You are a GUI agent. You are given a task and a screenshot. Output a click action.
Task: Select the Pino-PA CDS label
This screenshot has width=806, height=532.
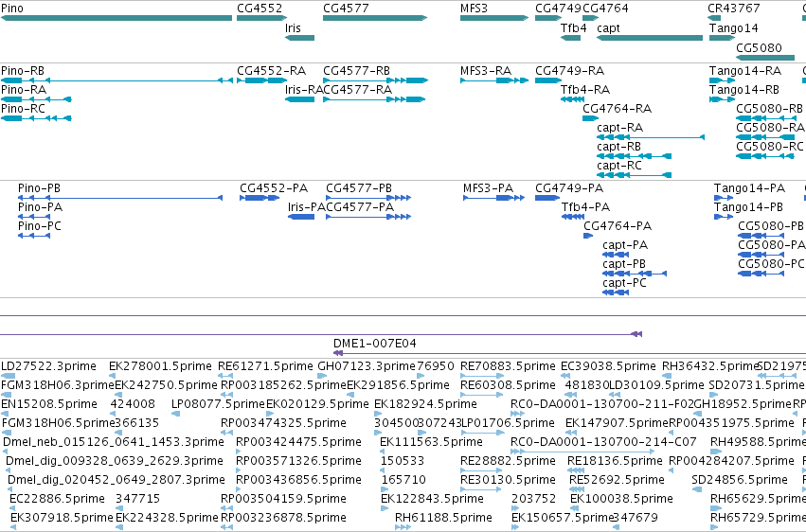(x=40, y=207)
